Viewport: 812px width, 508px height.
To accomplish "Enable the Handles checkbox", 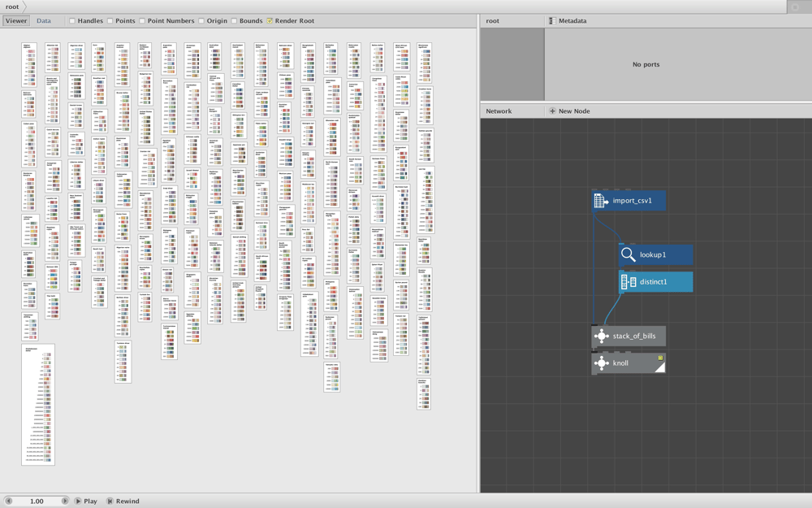I will tap(72, 21).
